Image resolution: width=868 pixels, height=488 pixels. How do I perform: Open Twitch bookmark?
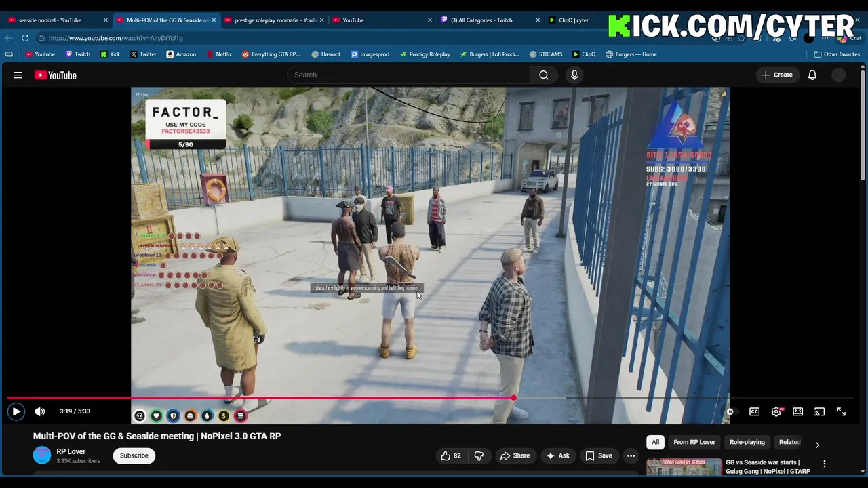pos(77,54)
